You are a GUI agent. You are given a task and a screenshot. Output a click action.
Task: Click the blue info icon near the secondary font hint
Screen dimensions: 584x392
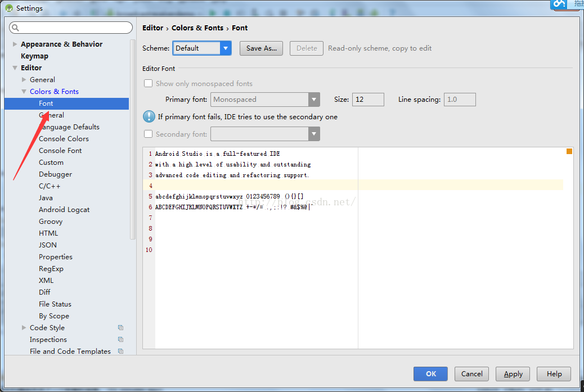click(149, 116)
